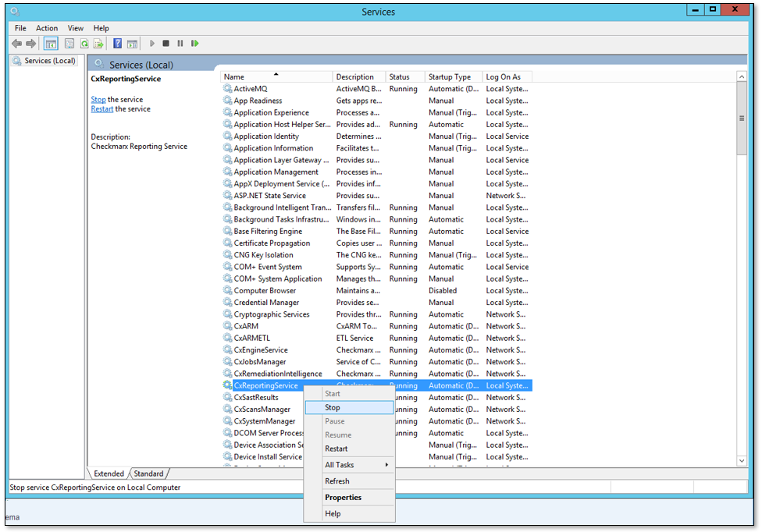
Task: Open the View menu
Action: click(75, 28)
